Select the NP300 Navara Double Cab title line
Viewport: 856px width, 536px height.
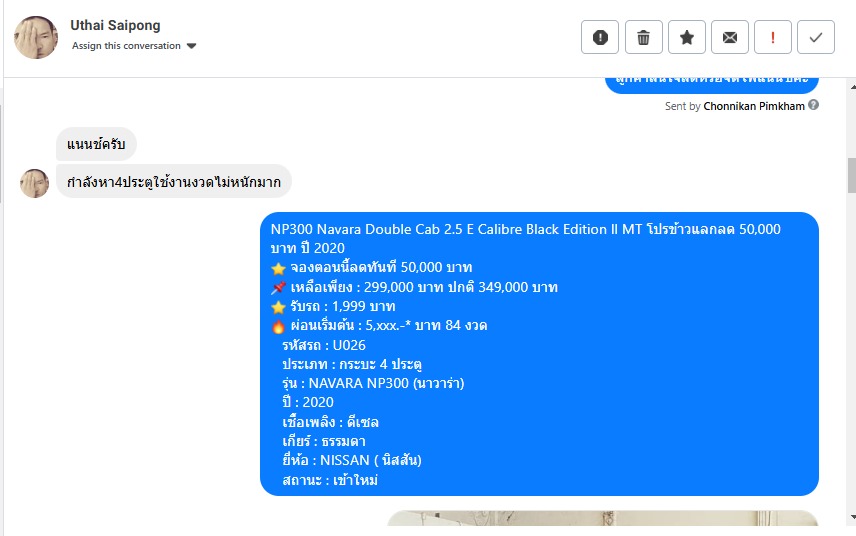526,239
